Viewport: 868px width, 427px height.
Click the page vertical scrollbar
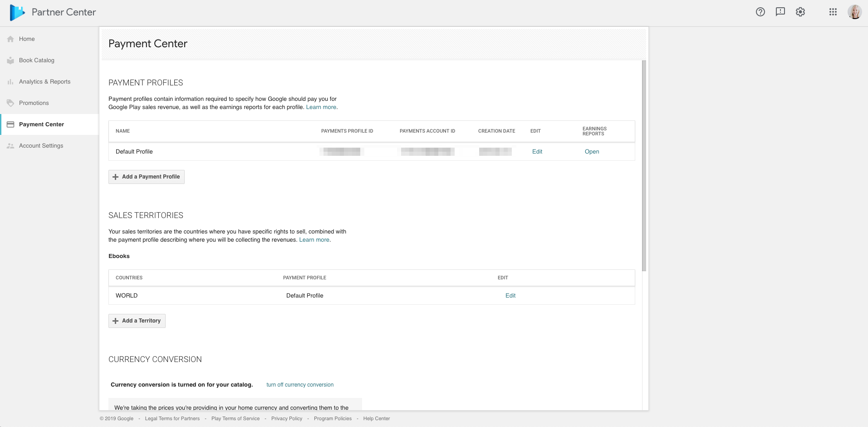pyautogui.click(x=644, y=166)
